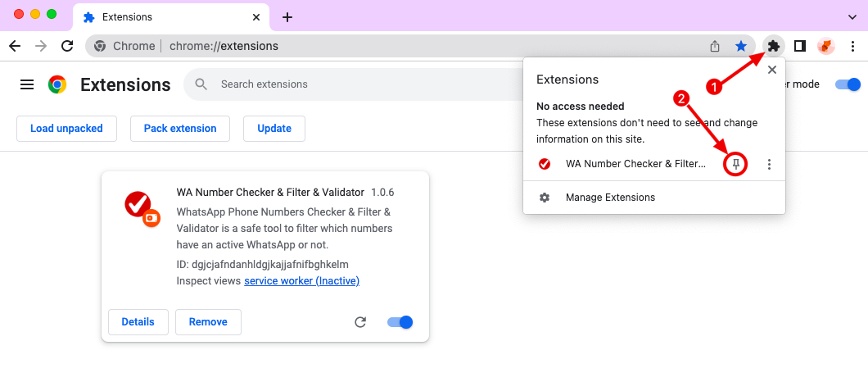Open the Extensions hamburger menu
The height and width of the screenshot is (382, 868).
pyautogui.click(x=26, y=84)
